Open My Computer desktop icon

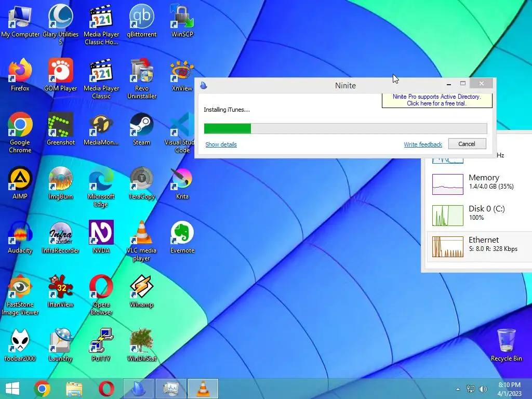click(x=20, y=20)
